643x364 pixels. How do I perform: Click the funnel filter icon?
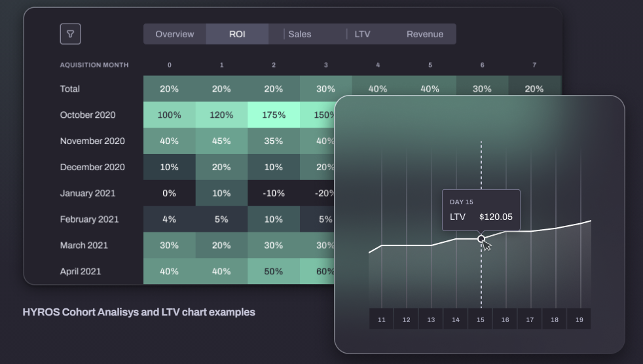tap(71, 34)
